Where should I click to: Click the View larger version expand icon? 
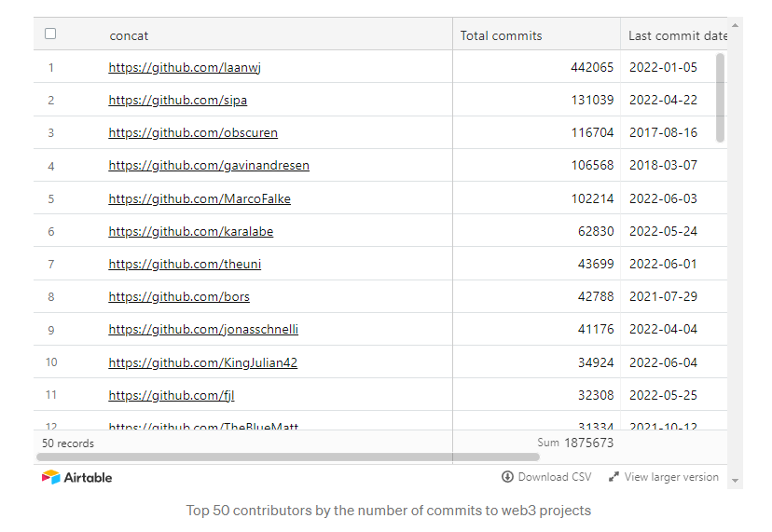613,477
